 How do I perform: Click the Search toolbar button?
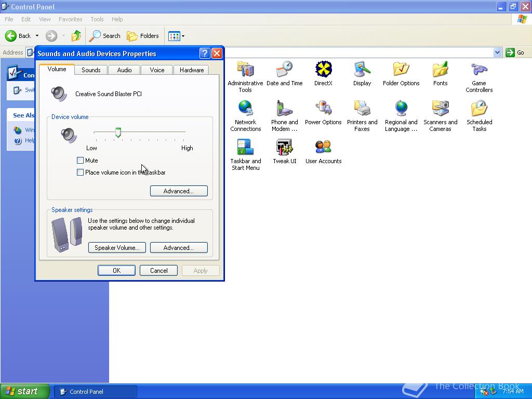point(105,36)
